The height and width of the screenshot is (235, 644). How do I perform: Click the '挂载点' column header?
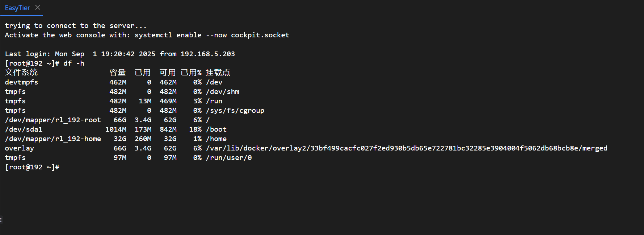click(x=218, y=73)
